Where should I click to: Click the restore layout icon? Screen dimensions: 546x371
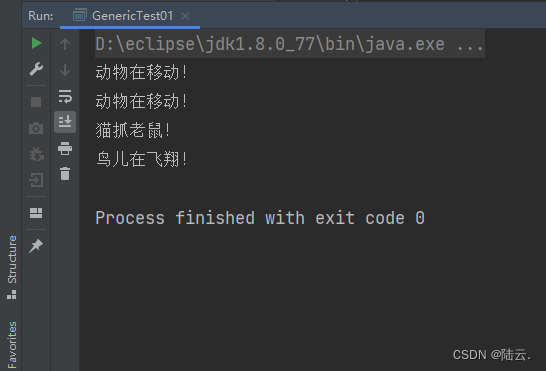pos(36,213)
